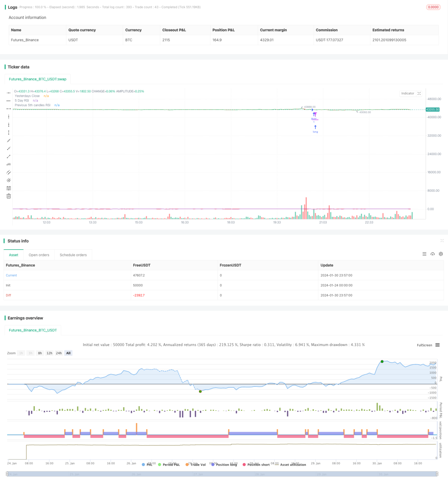
Task: Click the blue long arrow marker on chart
Action: (x=315, y=127)
